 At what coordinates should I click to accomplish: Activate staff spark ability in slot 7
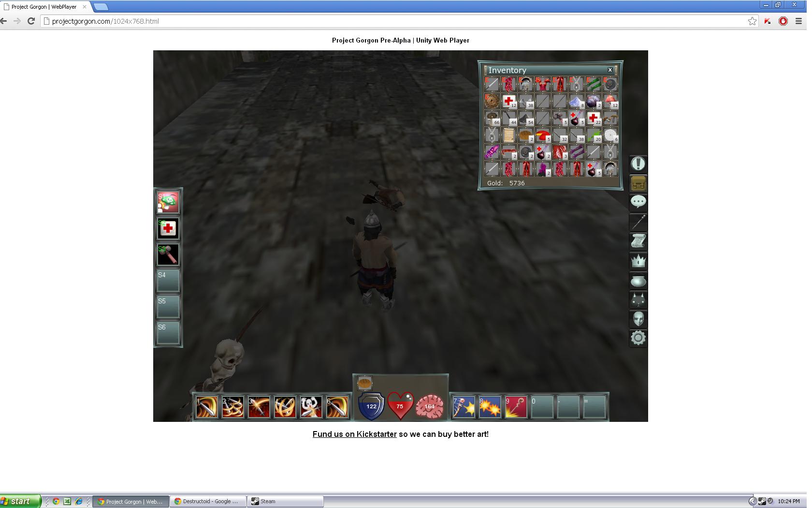[x=464, y=407]
